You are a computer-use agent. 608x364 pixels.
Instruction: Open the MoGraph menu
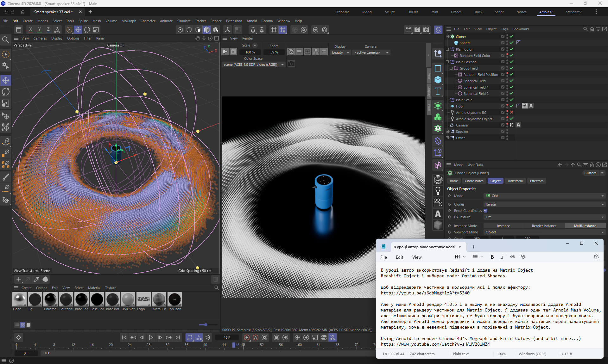129,21
